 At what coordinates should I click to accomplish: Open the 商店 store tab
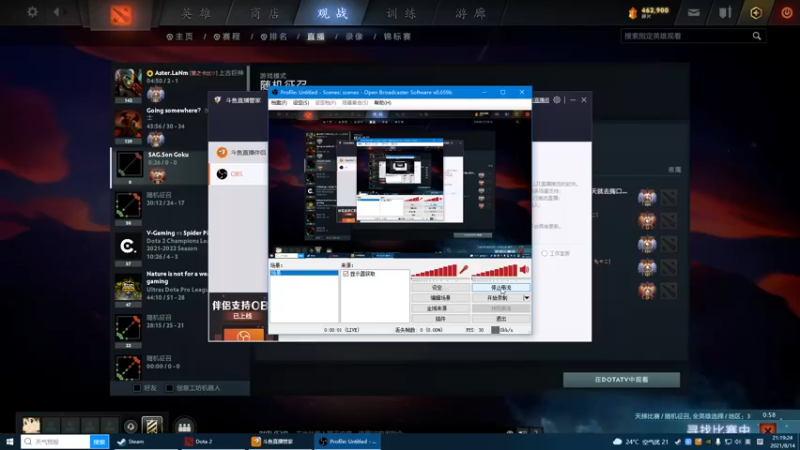pos(265,13)
